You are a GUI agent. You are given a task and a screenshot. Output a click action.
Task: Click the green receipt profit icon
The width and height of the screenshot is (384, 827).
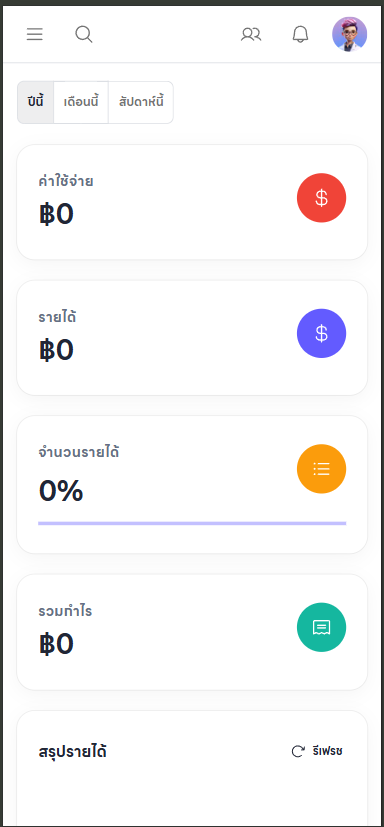coord(321,627)
